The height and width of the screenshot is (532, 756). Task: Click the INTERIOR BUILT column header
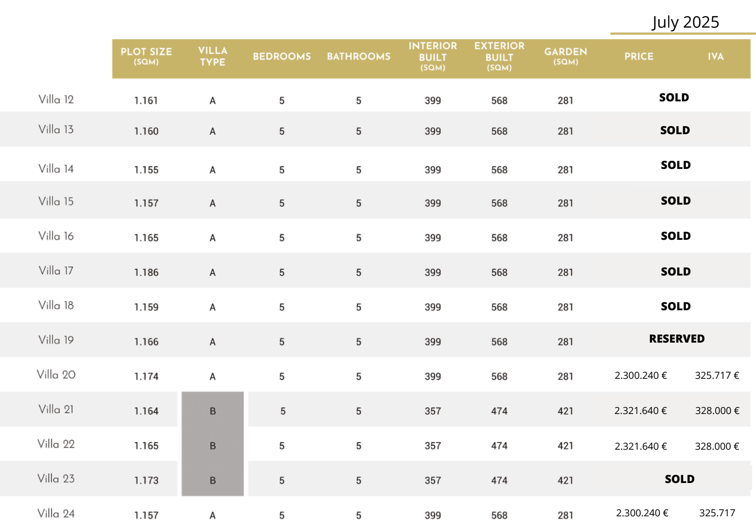[x=433, y=56]
